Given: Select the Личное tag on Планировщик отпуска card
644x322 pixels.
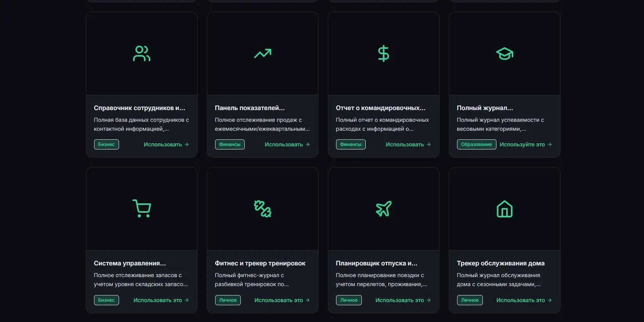Looking at the screenshot, I should [x=349, y=300].
